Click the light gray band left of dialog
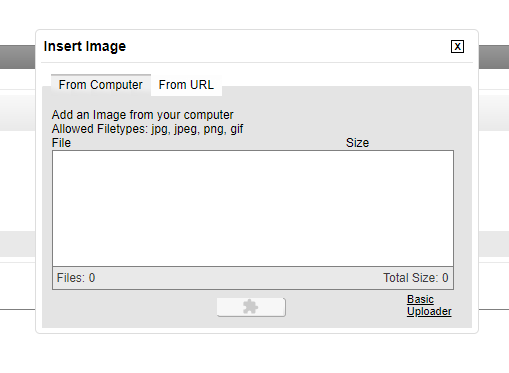Image resolution: width=509 pixels, height=373 pixels. tap(17, 112)
